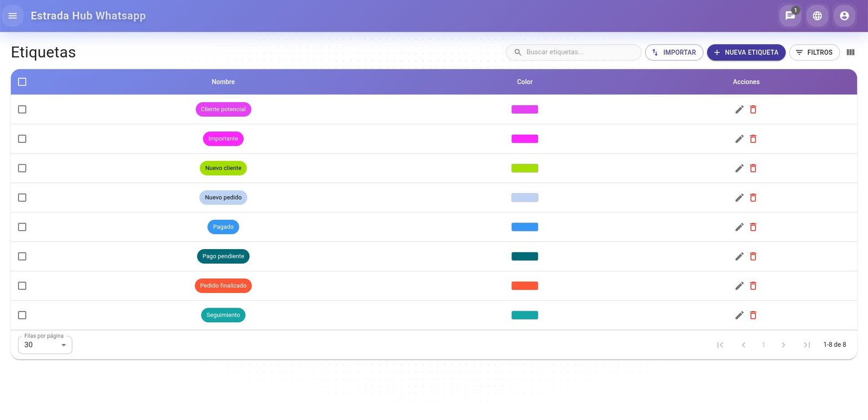Click the Nueva Etiqueta button
Viewport: 868px width, 420px height.
(x=746, y=53)
